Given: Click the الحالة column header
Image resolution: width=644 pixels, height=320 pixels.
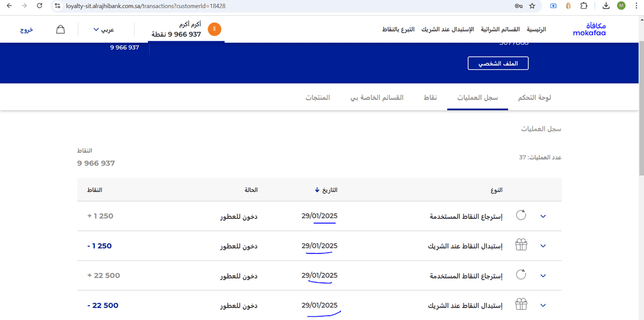Looking at the screenshot, I should [x=251, y=190].
